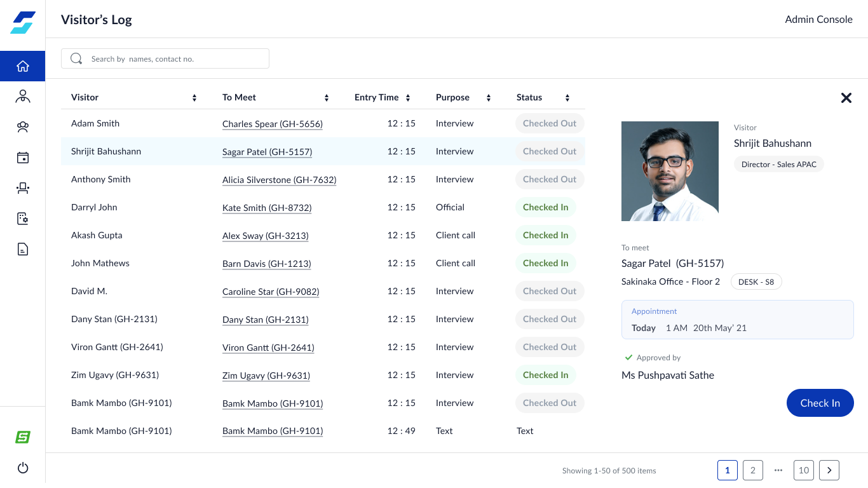Select the Anthony Smith visitor row
Image resolution: width=868 pixels, height=488 pixels.
pyautogui.click(x=323, y=179)
